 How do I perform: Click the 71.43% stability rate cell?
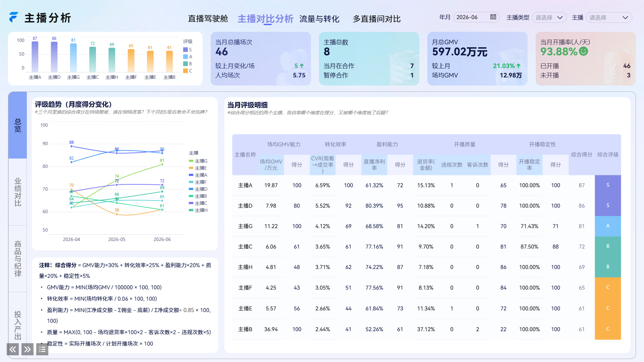pos(529,226)
